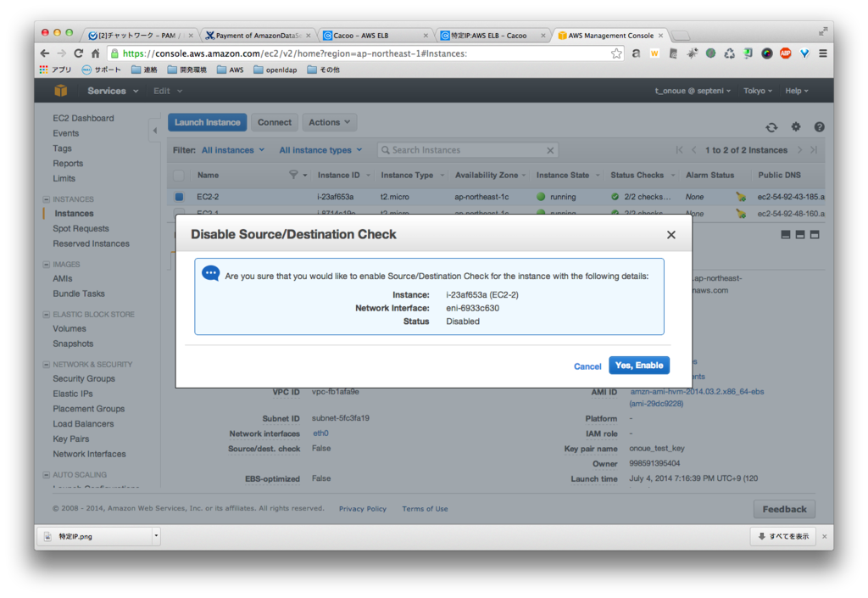Collapse the NETWORK & SECURITY section

(x=47, y=365)
